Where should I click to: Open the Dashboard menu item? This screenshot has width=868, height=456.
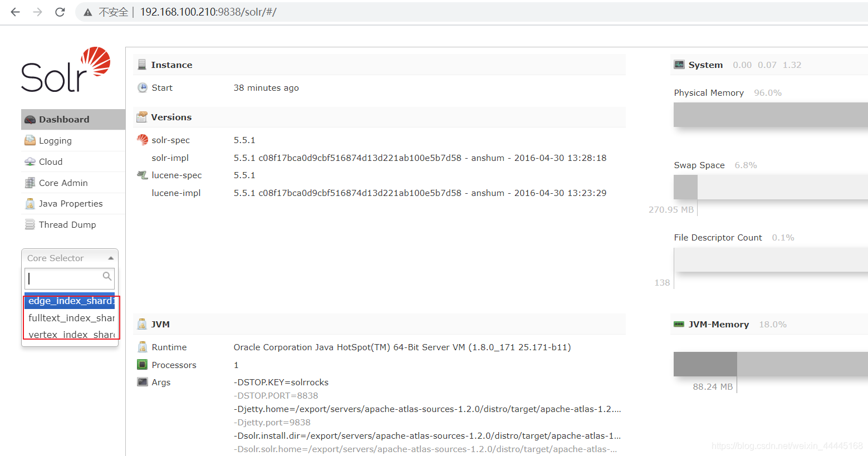[73, 119]
